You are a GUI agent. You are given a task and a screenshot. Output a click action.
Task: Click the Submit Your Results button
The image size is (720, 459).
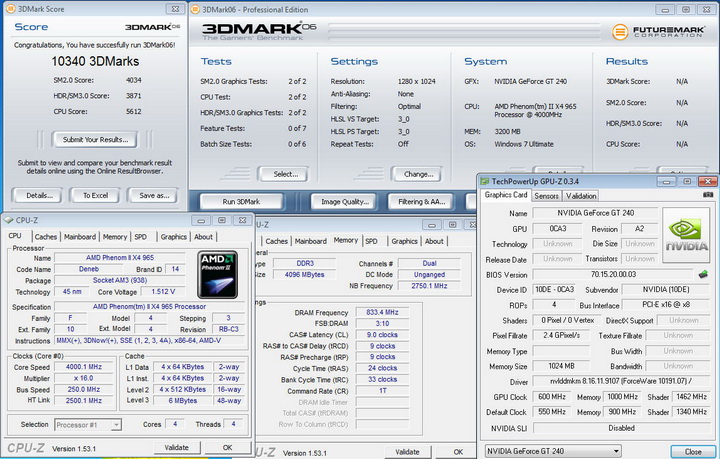[96, 140]
